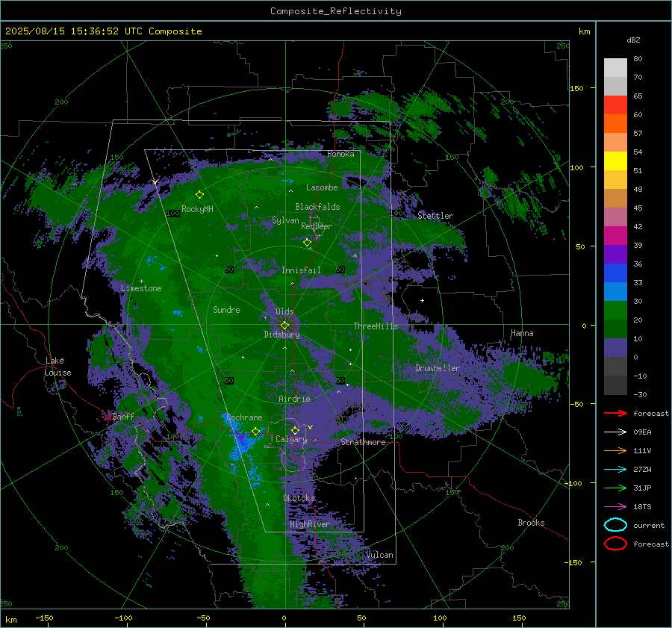Click the green 31JP arrow in the legend
This screenshot has width=672, height=628.
[615, 488]
